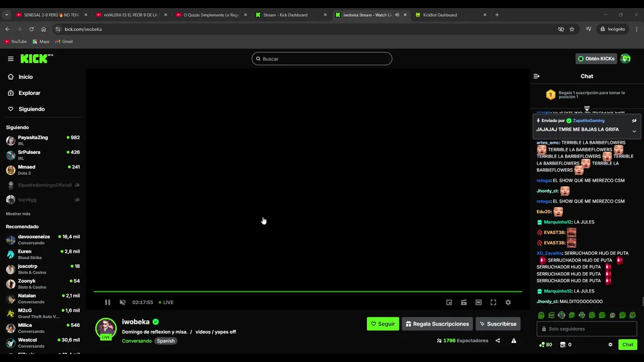
Task: Open the user avatar menu at top right
Action: coord(625,59)
